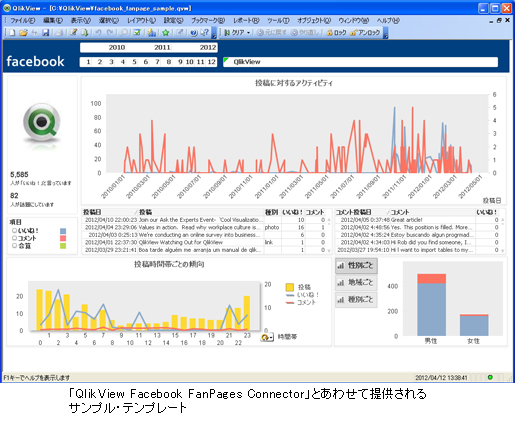Click the Undo layout arrow icon

[x=98, y=32]
